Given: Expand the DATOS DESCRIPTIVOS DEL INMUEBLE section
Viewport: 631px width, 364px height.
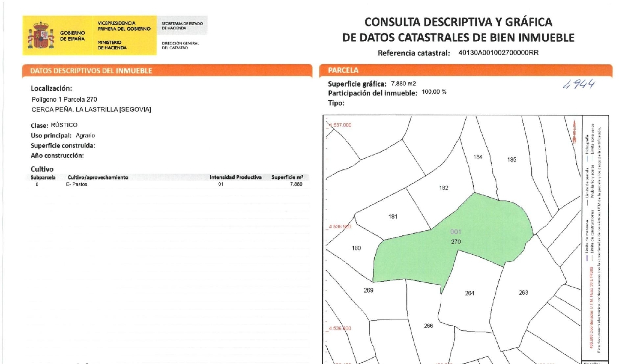Looking at the screenshot, I should 93,71.
